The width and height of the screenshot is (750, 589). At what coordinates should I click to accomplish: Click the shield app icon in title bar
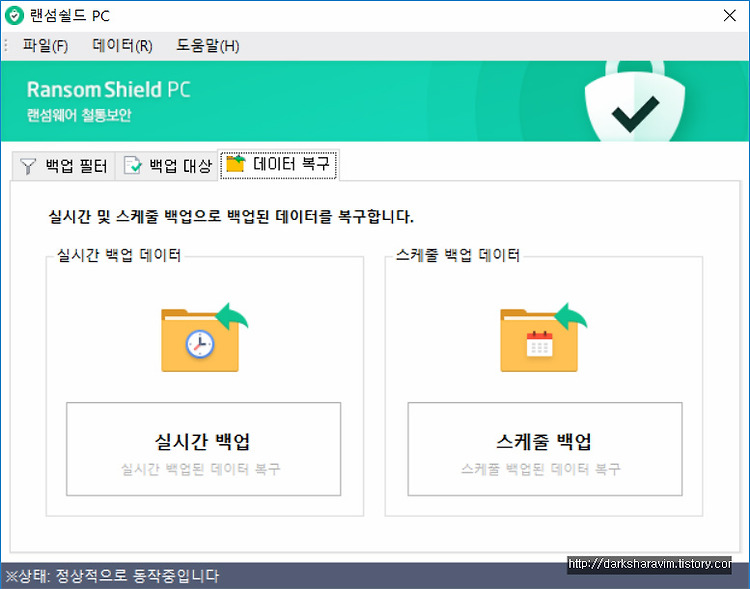click(x=14, y=16)
